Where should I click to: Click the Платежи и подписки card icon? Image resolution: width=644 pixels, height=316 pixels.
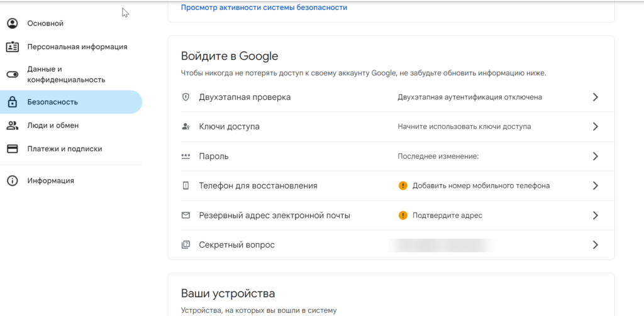[13, 149]
